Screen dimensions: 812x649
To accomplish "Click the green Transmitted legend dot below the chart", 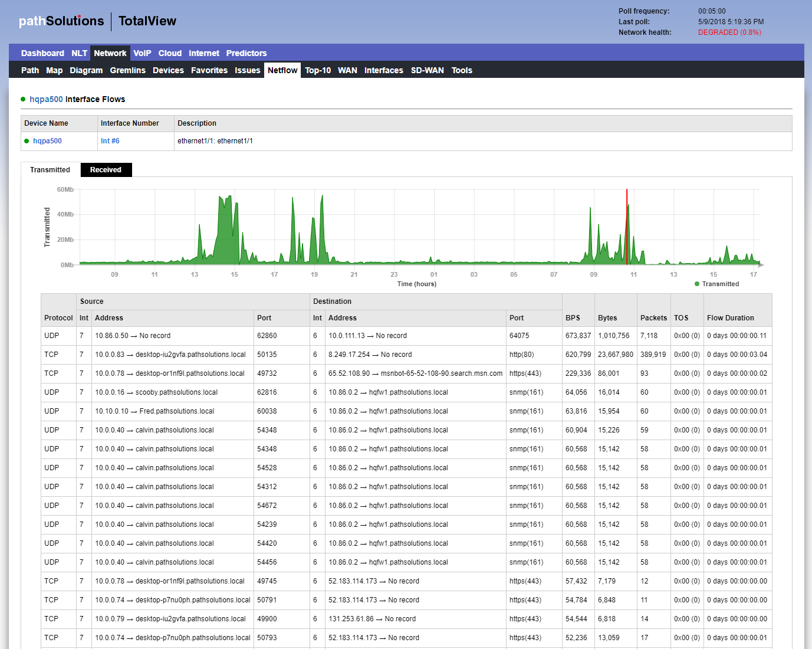I will pos(698,284).
